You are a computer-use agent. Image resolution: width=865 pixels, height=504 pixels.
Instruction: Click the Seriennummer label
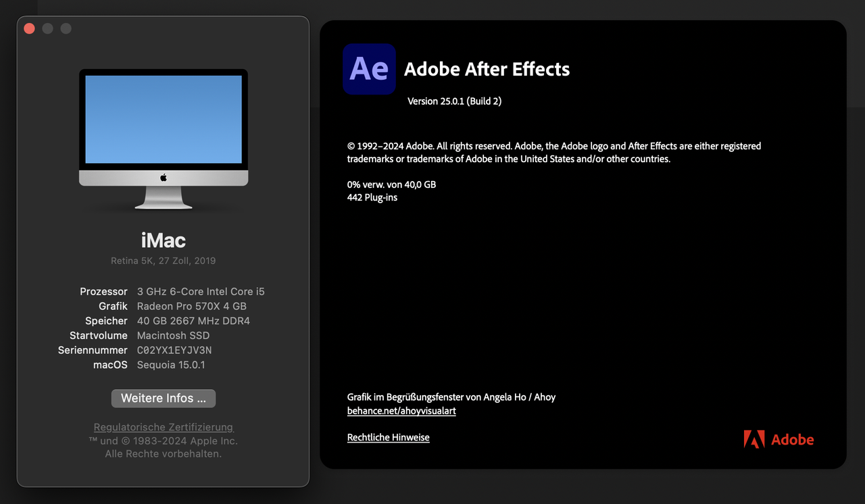coord(93,350)
